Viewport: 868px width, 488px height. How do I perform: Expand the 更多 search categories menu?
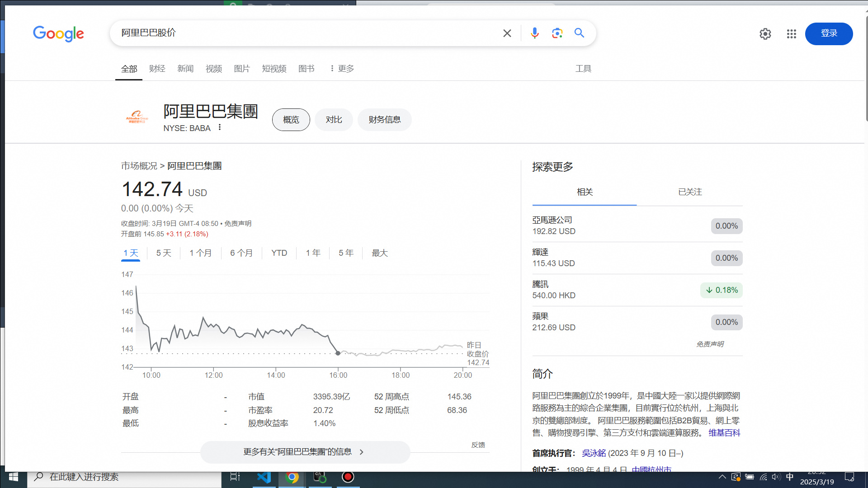click(342, 69)
